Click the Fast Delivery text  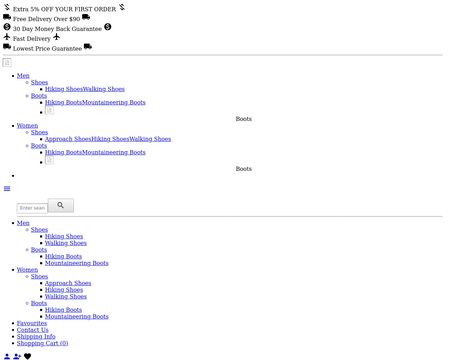click(x=32, y=39)
